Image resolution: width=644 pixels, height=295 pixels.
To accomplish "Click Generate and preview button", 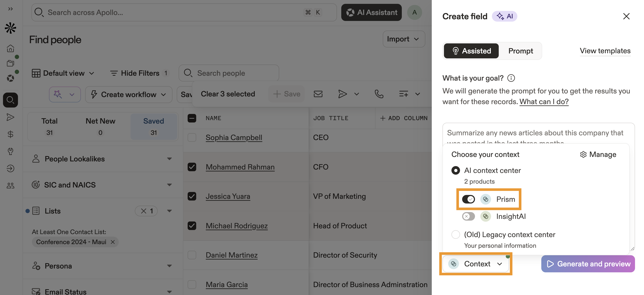I will [x=588, y=264].
